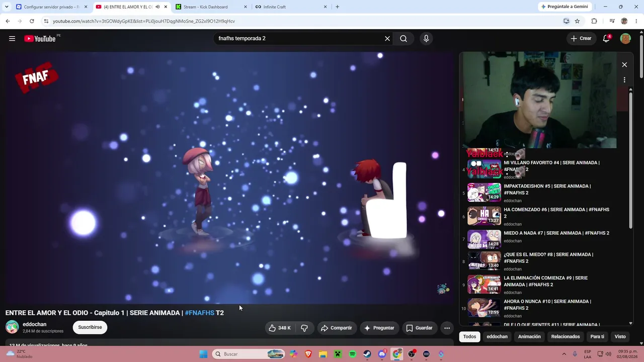Click the address bar URL
The width and height of the screenshot is (644, 362).
[x=144, y=21]
